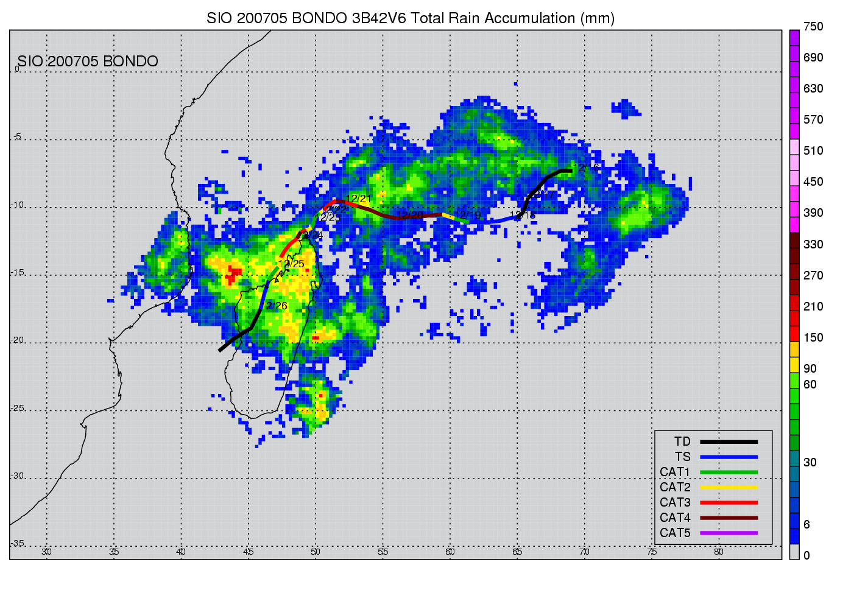Click the 12/19 track date marker

[468, 216]
